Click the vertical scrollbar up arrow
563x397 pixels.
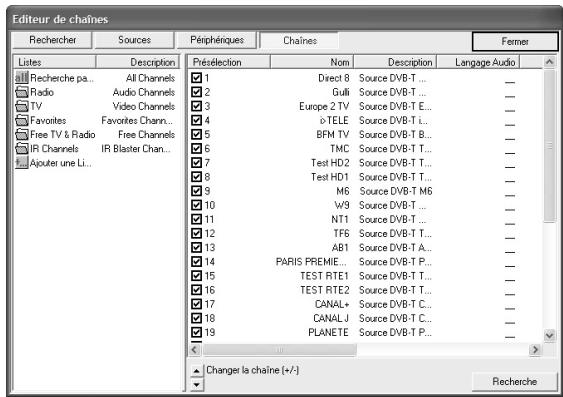click(x=549, y=62)
